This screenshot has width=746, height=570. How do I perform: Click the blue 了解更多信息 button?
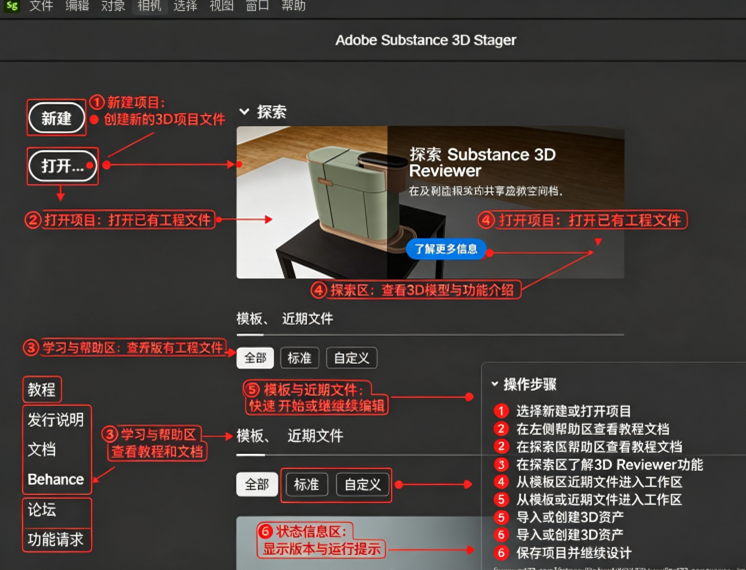[x=446, y=249]
